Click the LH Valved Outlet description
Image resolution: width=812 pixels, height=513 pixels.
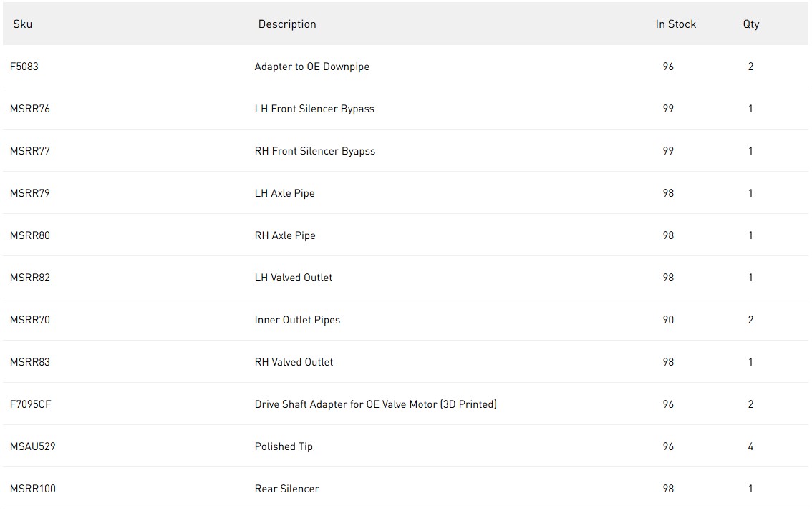pos(294,278)
